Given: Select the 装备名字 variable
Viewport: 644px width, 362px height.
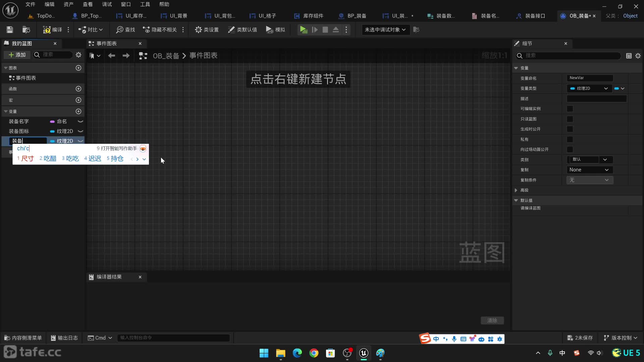Looking at the screenshot, I should [19, 121].
